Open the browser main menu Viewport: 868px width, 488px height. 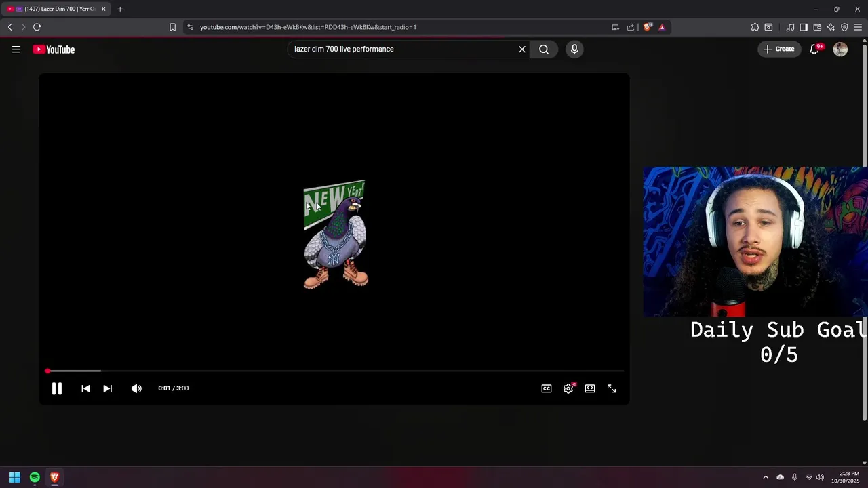pos(858,27)
